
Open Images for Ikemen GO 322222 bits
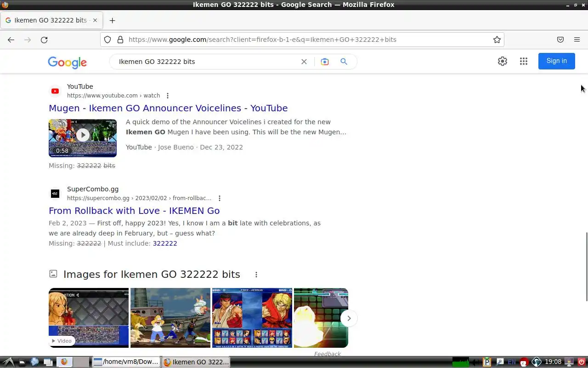(x=152, y=274)
